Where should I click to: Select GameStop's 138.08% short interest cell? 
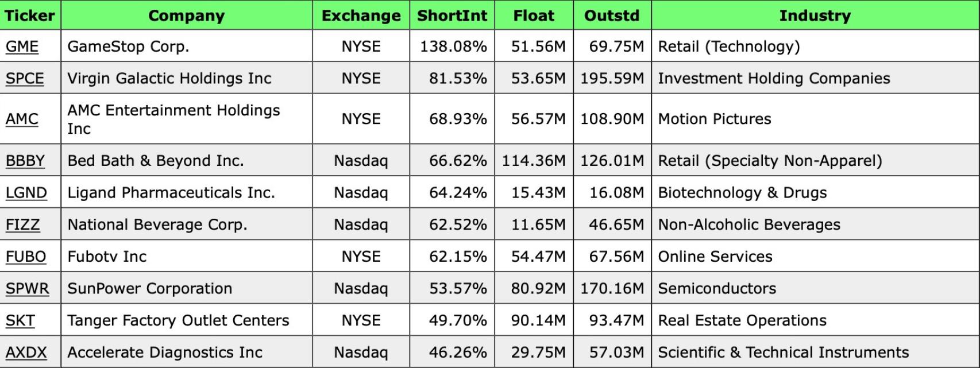453,47
